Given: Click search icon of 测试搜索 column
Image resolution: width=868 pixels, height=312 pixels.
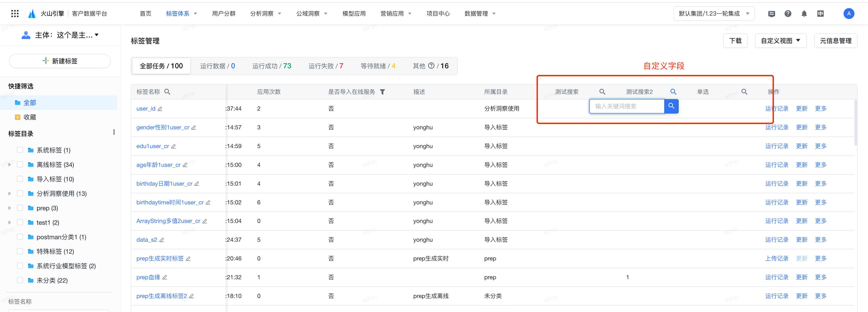Looking at the screenshot, I should point(602,92).
